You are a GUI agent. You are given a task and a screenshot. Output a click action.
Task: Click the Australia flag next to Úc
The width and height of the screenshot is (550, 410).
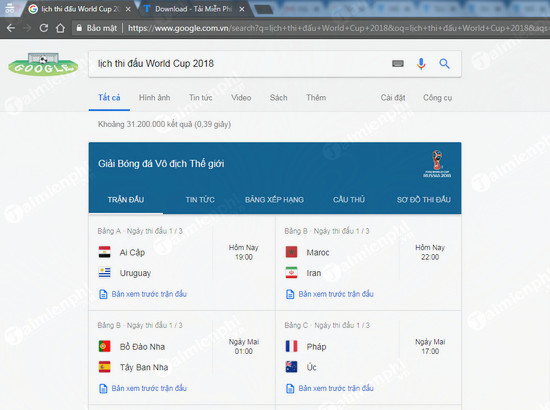(x=291, y=367)
